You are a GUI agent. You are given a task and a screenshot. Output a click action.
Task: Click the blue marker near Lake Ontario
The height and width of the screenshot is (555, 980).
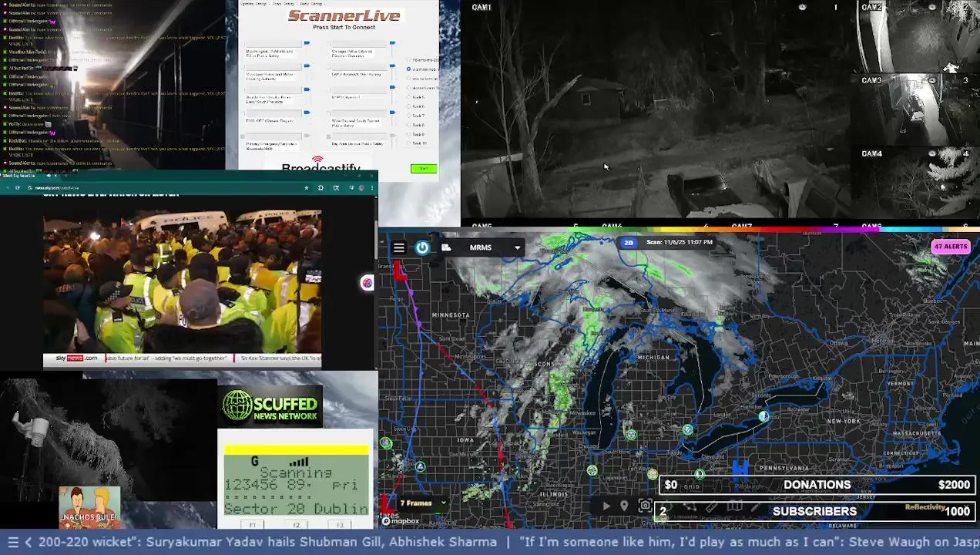click(764, 416)
